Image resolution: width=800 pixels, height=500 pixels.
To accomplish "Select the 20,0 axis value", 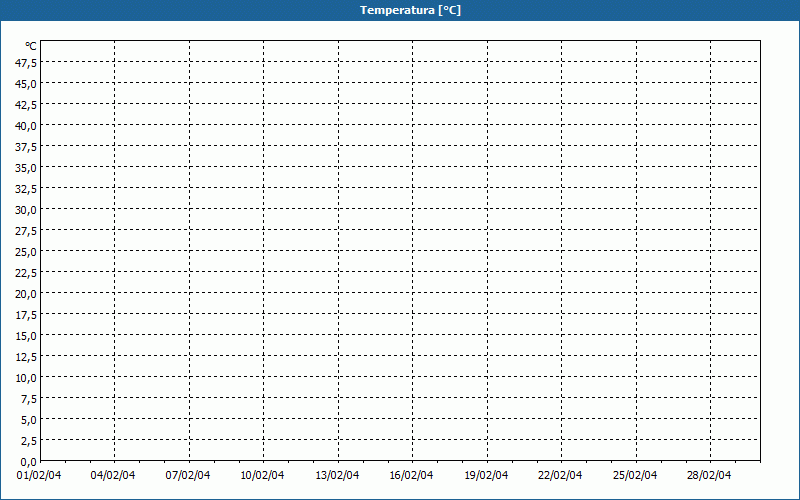I will 26,294.
